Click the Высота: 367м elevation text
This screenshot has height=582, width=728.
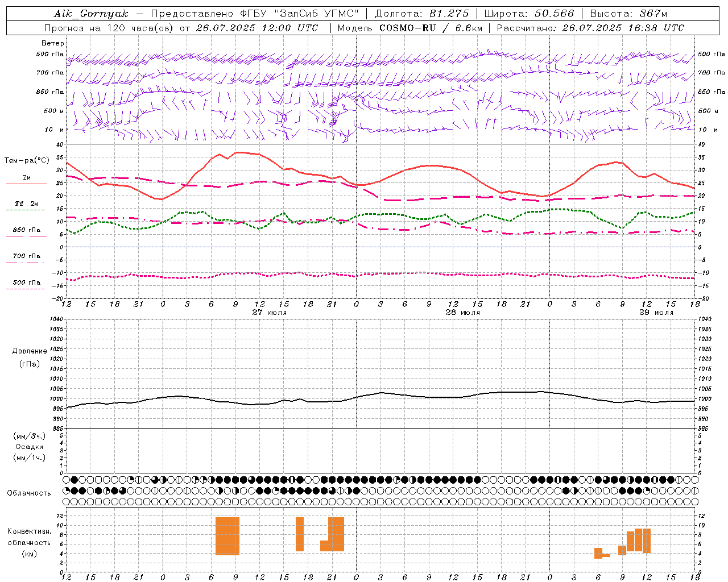click(x=628, y=14)
